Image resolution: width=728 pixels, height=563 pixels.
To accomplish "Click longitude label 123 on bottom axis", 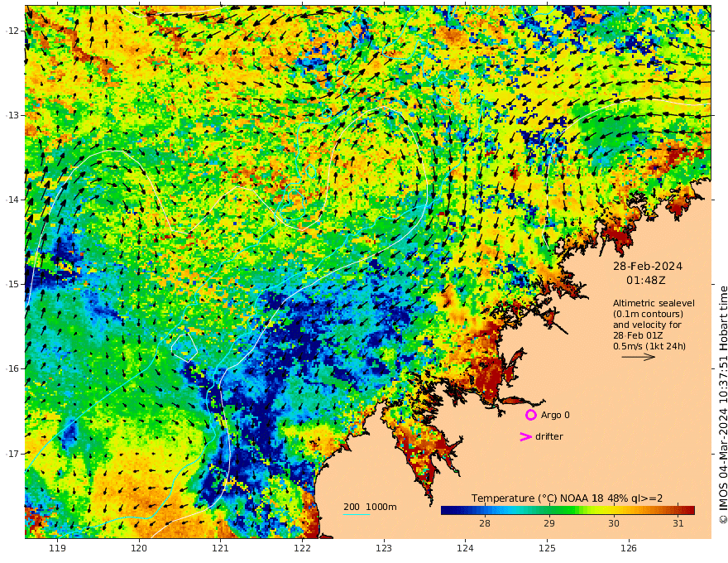I will click(x=384, y=548).
